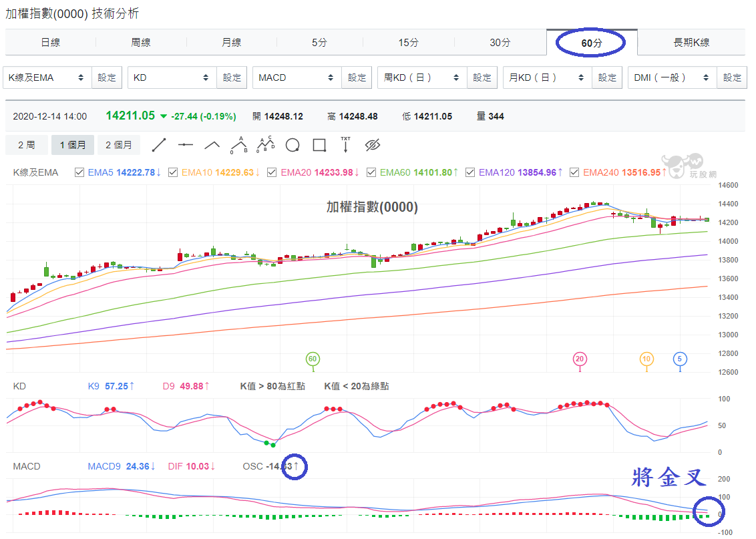
Task: Select the TXT text annotation tool
Action: pos(346,145)
